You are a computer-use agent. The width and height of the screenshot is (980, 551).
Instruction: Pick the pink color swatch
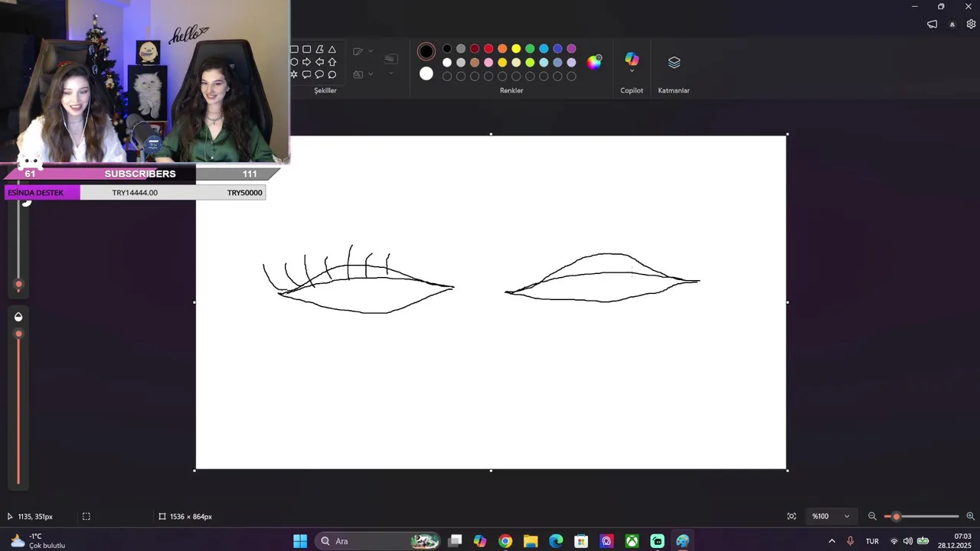coord(488,63)
